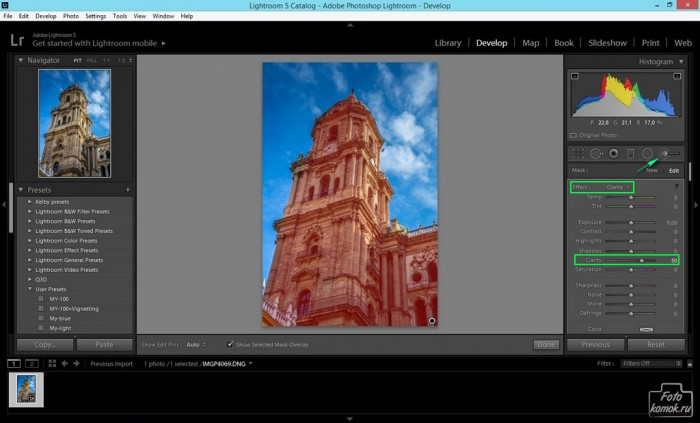Image resolution: width=700 pixels, height=423 pixels.
Task: Collapse the Presets panel
Action: (21, 190)
